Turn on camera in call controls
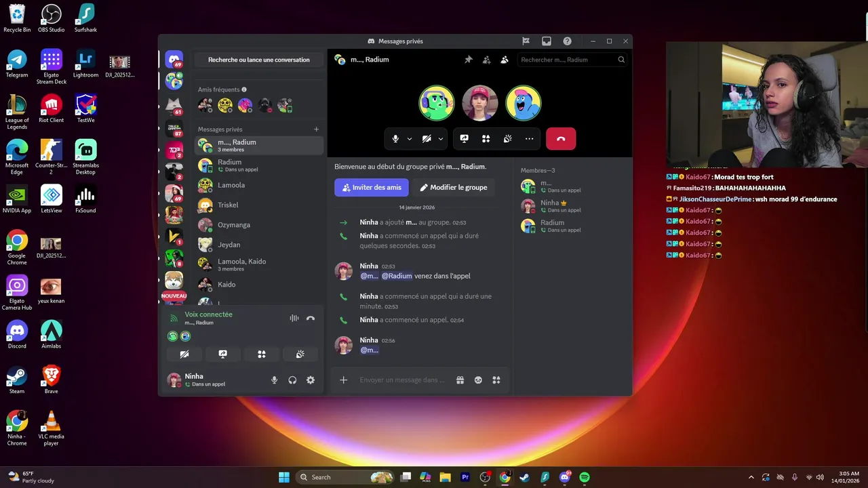Image resolution: width=868 pixels, height=488 pixels. coord(427,138)
